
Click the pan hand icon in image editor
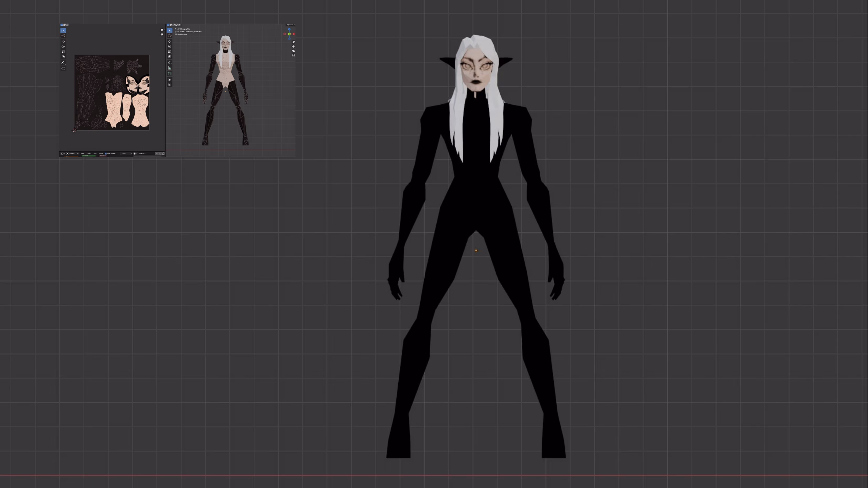click(162, 34)
